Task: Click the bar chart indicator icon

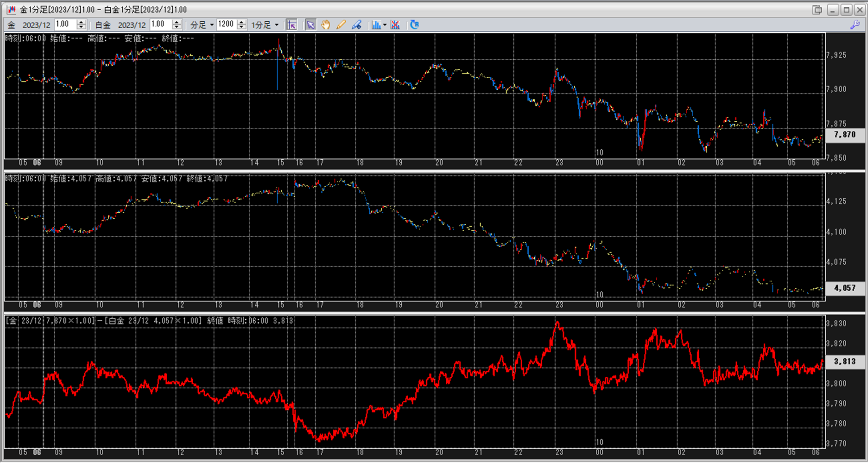Action: point(376,25)
